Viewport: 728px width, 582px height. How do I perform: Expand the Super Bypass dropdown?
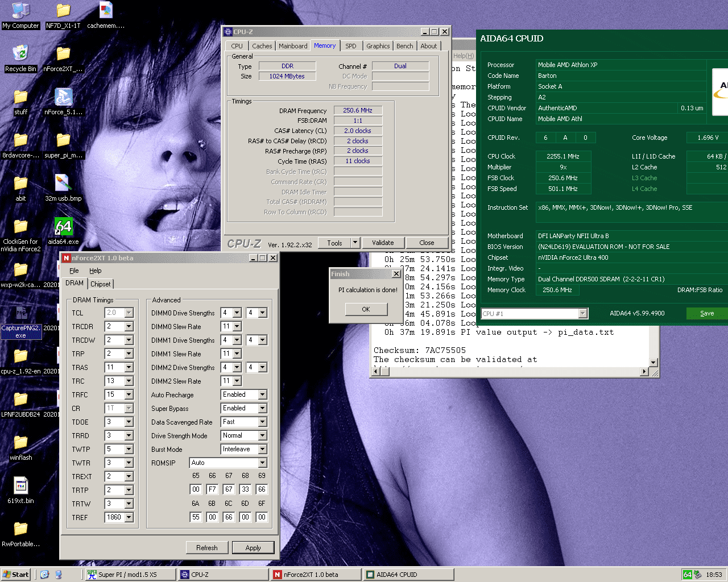coord(262,408)
